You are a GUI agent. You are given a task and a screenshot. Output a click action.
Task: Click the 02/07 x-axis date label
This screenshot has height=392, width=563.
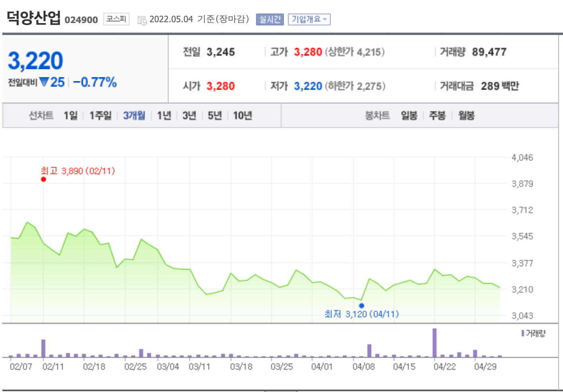pyautogui.click(x=21, y=367)
